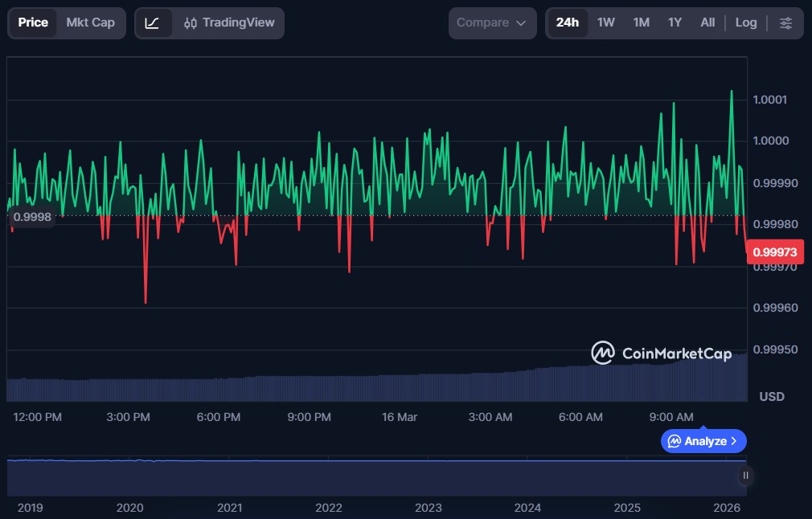Set chart range to 1W
This screenshot has width=812, height=519.
click(x=605, y=22)
